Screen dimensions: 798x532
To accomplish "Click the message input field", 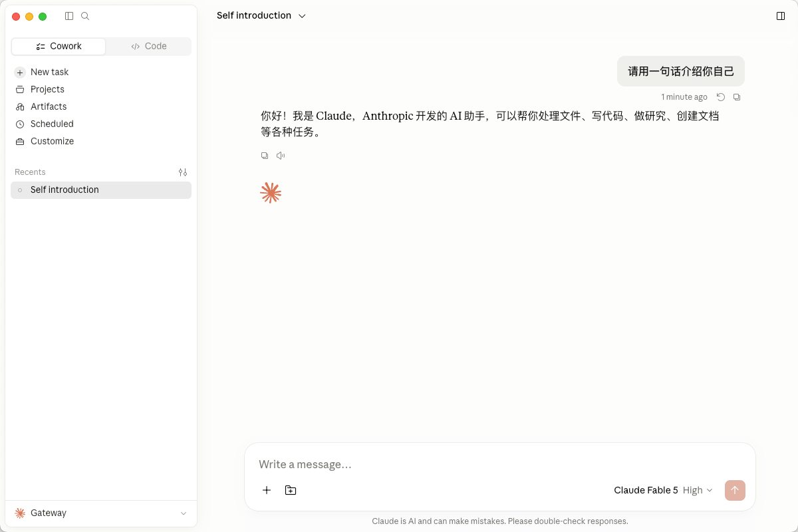I will click(x=500, y=464).
